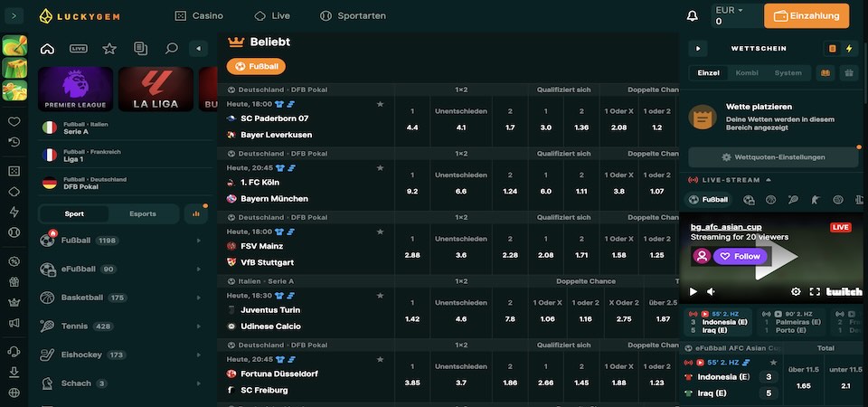
Task: Select the Fußball filter chip under Beliebt
Action: coord(256,66)
